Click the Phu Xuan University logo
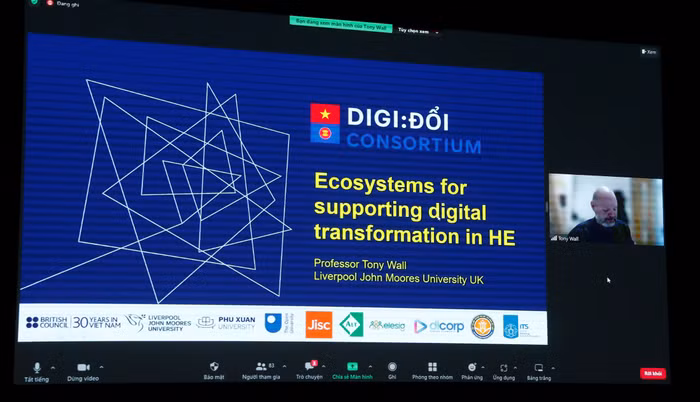Viewport: 700px width, 402px height. pyautogui.click(x=226, y=322)
